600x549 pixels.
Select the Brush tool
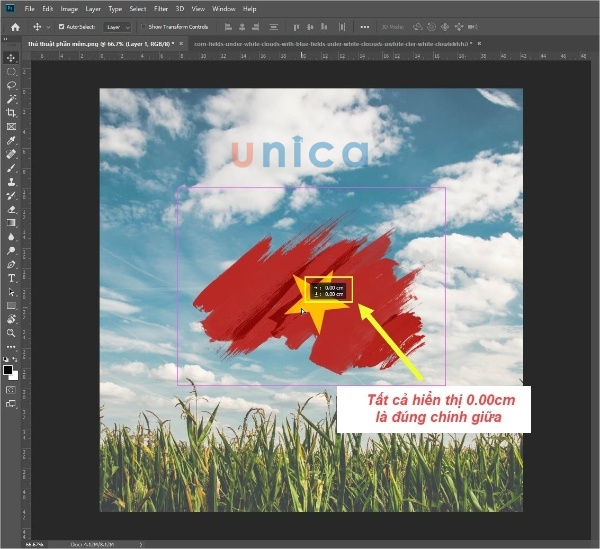pos(11,168)
